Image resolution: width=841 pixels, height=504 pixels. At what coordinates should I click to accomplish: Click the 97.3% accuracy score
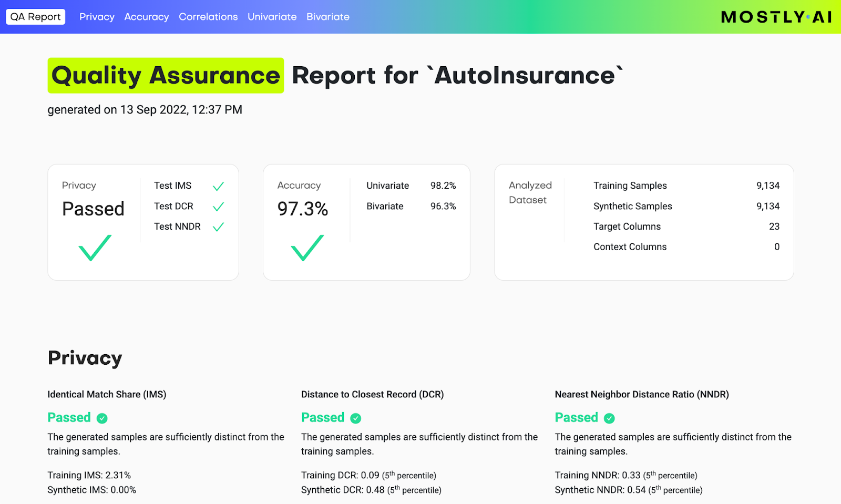click(303, 209)
